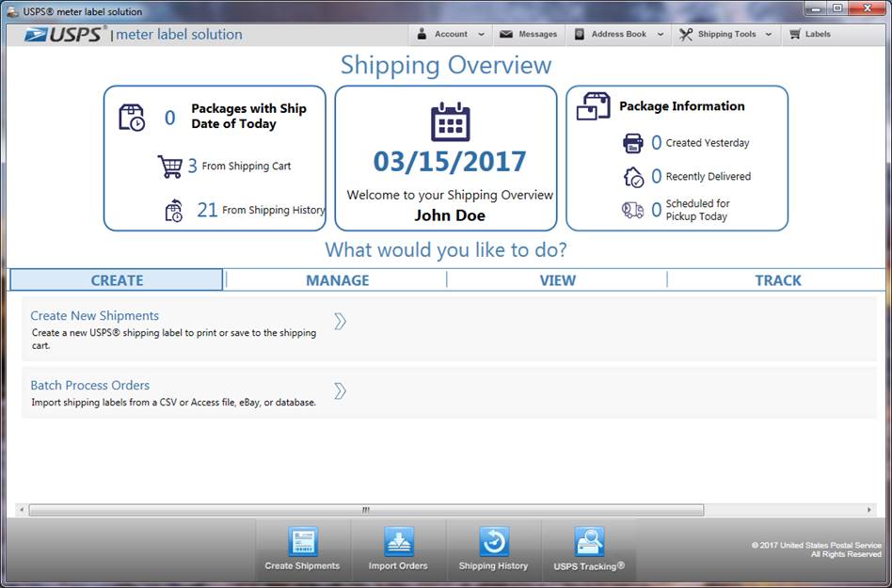Click the date 03/15/2017
This screenshot has width=892, height=588.
pyautogui.click(x=450, y=162)
